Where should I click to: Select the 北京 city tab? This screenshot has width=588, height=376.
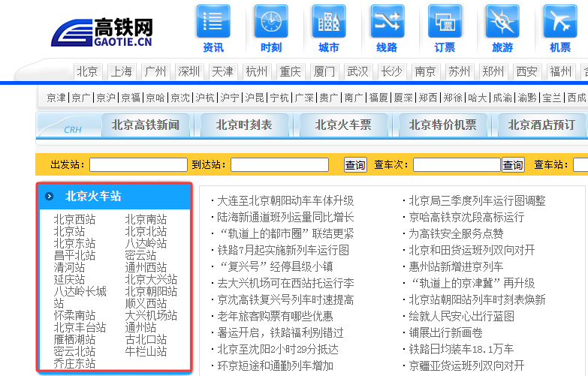[87, 71]
